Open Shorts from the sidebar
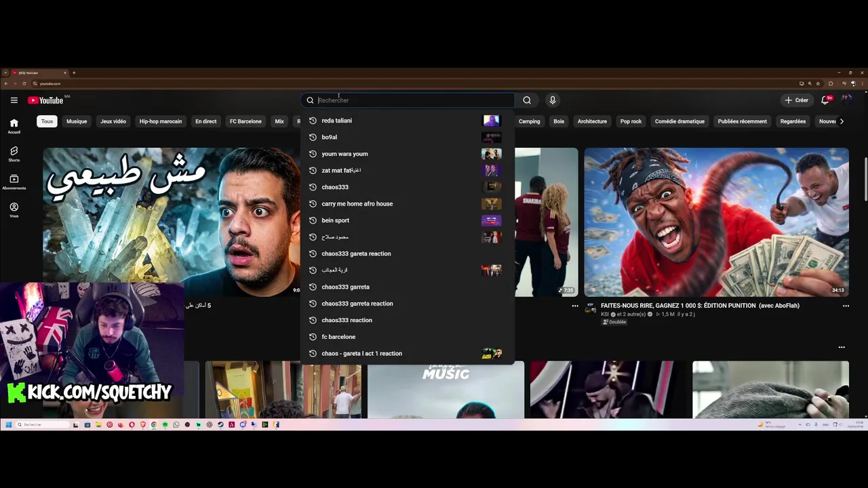This screenshot has width=868, height=488. [14, 154]
